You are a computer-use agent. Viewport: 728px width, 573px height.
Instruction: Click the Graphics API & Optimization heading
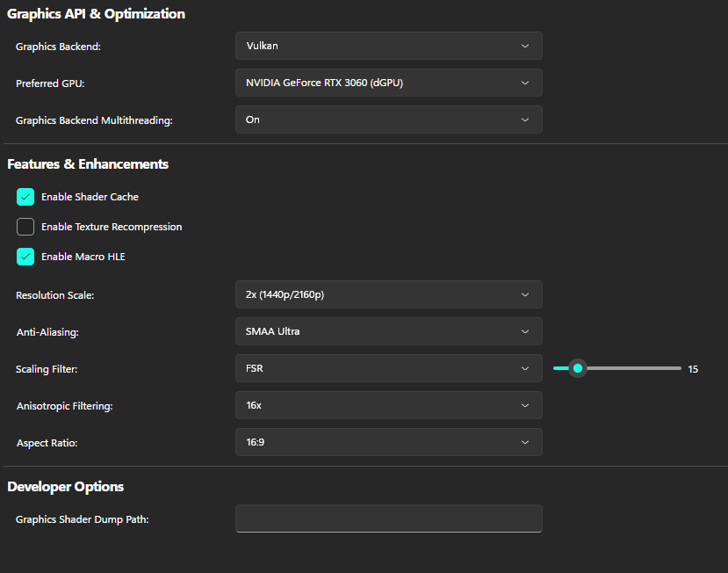click(x=96, y=14)
